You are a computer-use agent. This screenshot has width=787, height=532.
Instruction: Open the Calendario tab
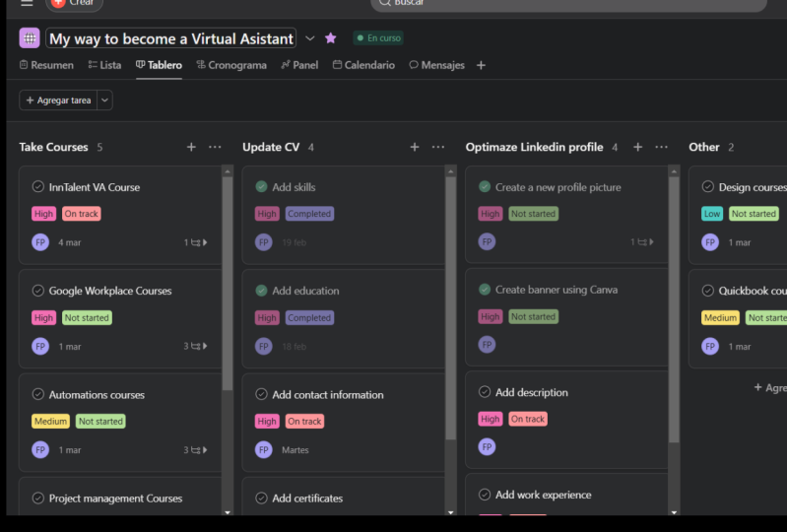coord(363,65)
